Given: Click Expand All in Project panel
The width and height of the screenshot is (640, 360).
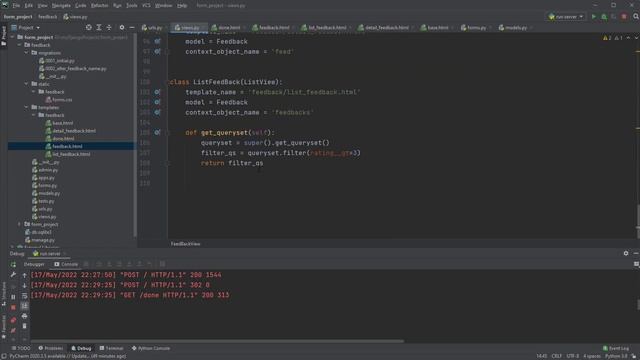Looking at the screenshot, I should pyautogui.click(x=99, y=27).
